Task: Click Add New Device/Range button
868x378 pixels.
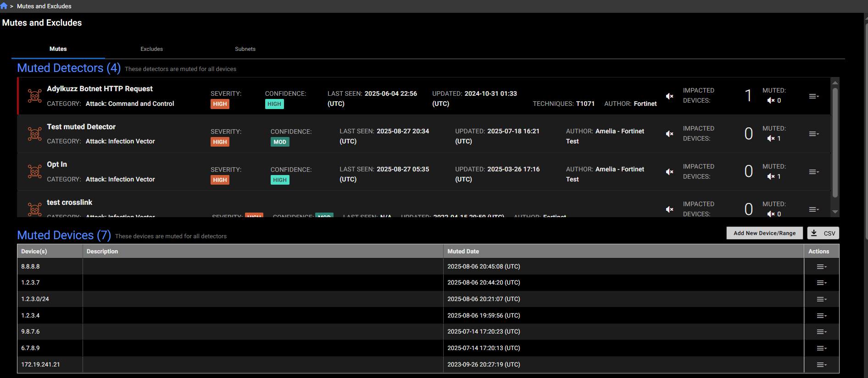Action: coord(764,233)
